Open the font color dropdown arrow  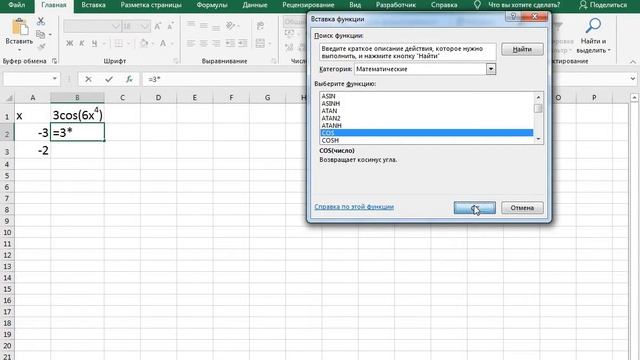[x=172, y=43]
